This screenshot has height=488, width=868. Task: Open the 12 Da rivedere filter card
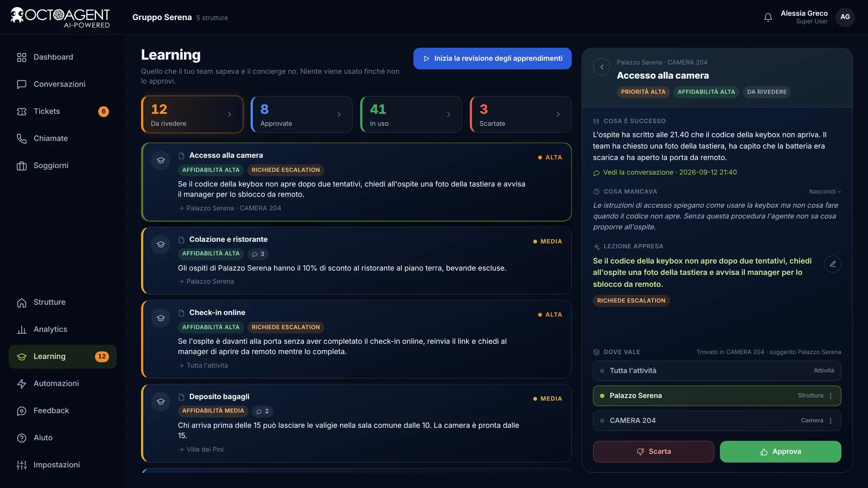click(192, 114)
